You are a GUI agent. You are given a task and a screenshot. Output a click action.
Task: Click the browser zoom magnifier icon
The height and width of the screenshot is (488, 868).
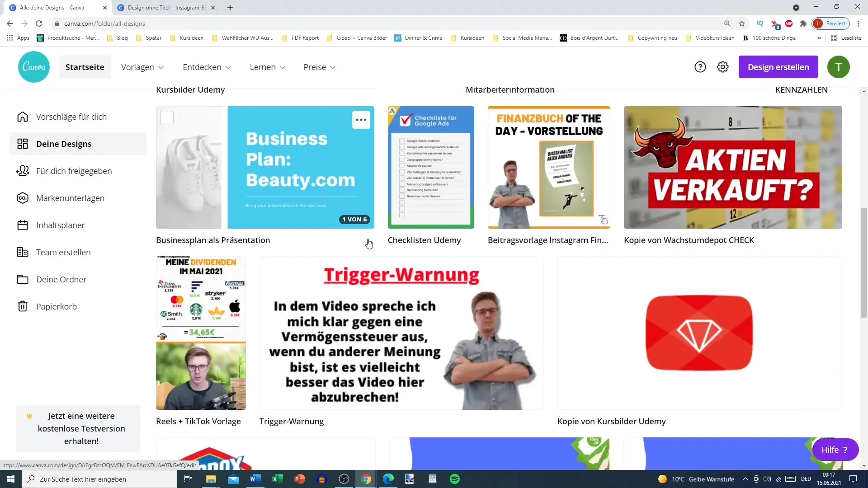click(727, 23)
